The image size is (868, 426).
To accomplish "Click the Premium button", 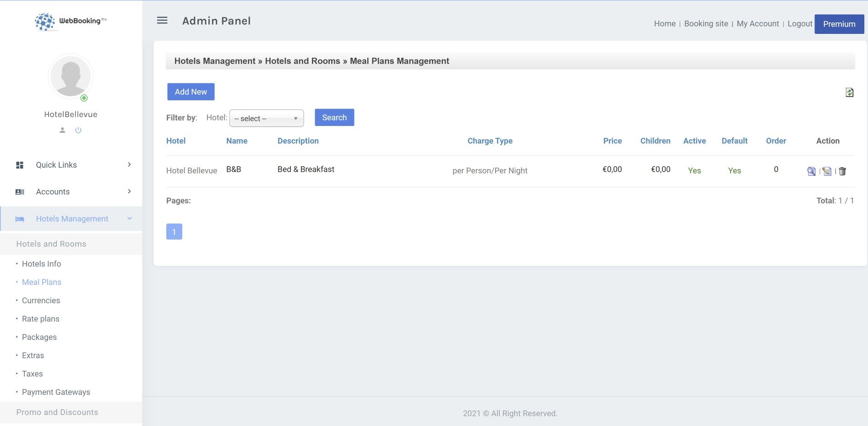I will tap(839, 24).
